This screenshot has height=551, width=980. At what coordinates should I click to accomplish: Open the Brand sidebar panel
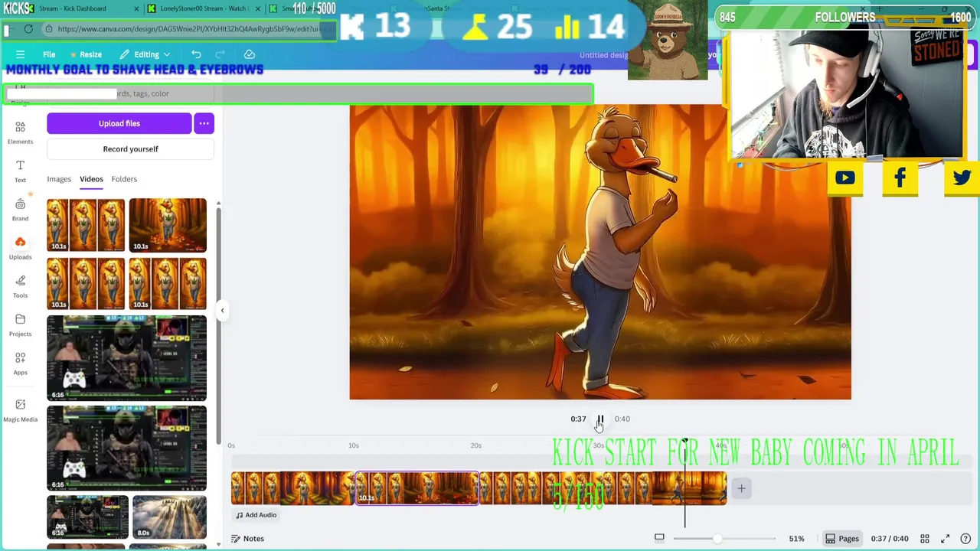[20, 209]
